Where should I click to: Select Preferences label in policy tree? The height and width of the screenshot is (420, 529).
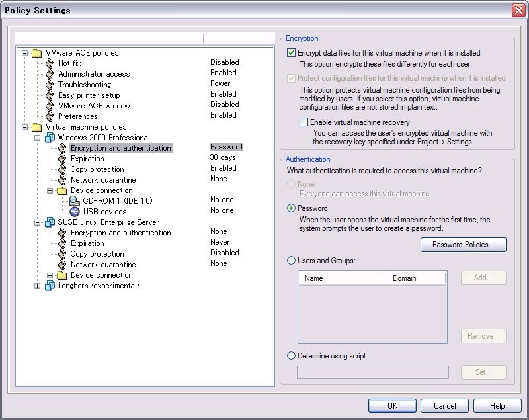pos(78,116)
